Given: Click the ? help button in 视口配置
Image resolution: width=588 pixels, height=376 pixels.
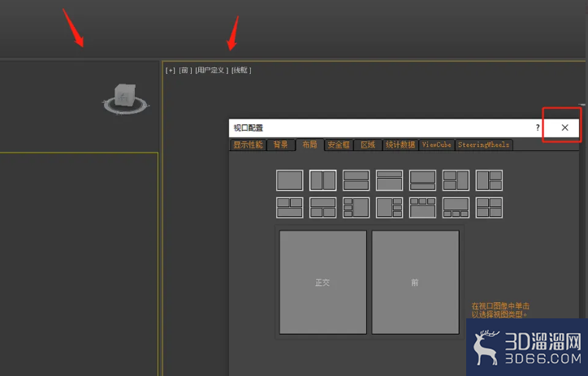Looking at the screenshot, I should click(538, 127).
